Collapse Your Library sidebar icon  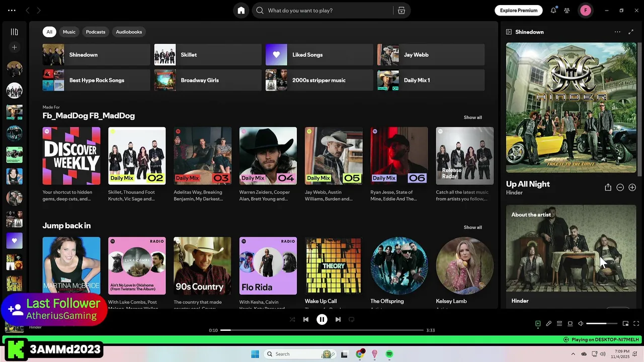pos(14,32)
